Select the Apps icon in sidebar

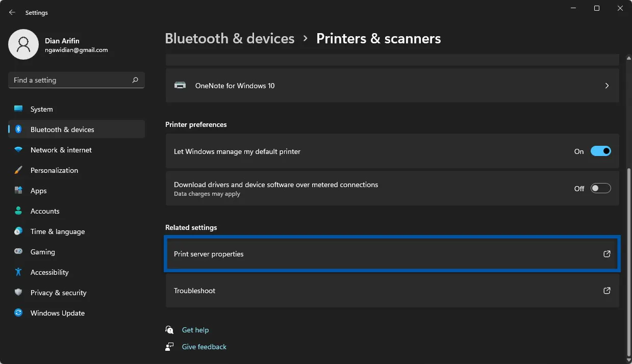click(19, 191)
